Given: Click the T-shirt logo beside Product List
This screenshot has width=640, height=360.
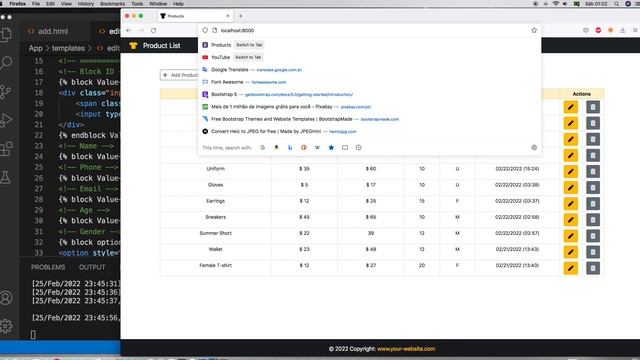Looking at the screenshot, I should pos(133,46).
